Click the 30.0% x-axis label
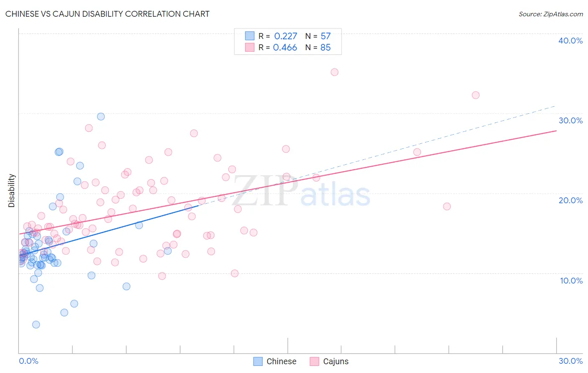Viewport: 588px width, 373px height. pyautogui.click(x=570, y=361)
